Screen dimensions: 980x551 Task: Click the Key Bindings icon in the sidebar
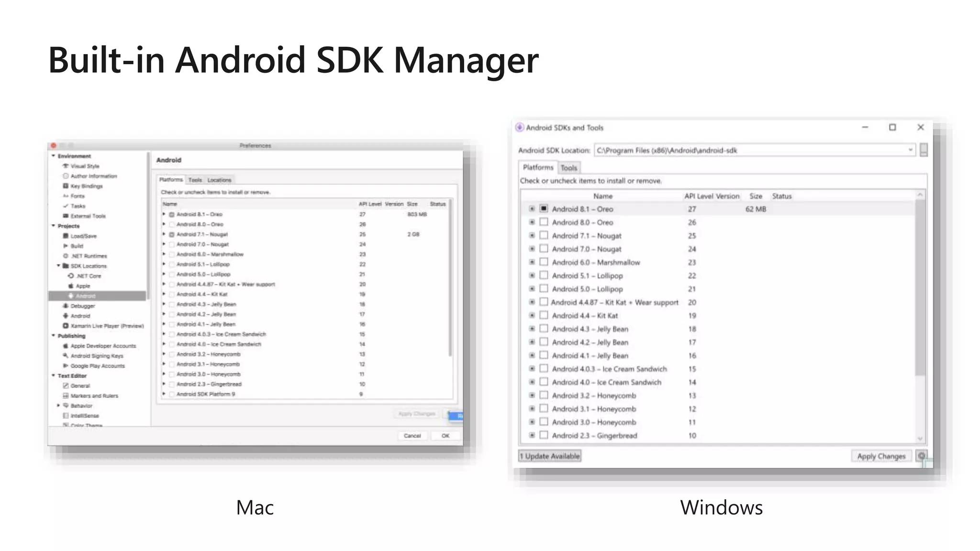coord(66,186)
